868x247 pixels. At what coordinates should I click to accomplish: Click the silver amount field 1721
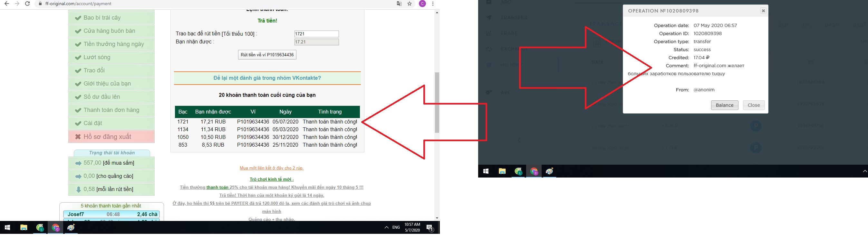coord(316,34)
